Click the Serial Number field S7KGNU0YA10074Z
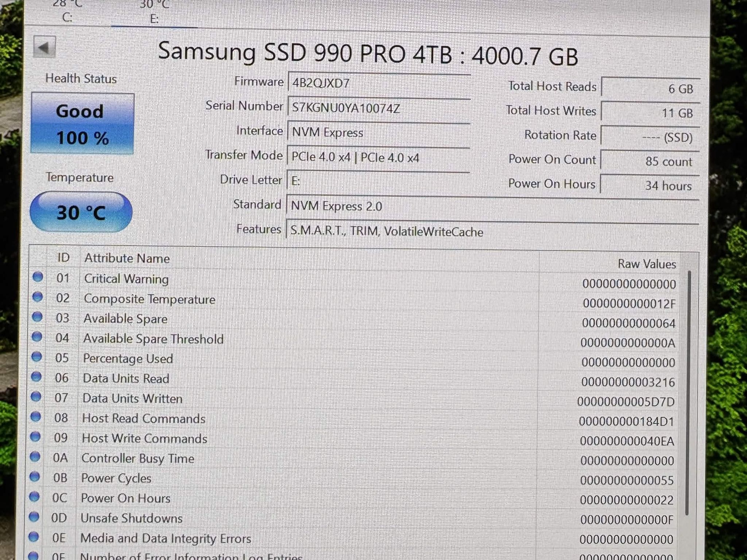The image size is (747, 560). (x=379, y=108)
